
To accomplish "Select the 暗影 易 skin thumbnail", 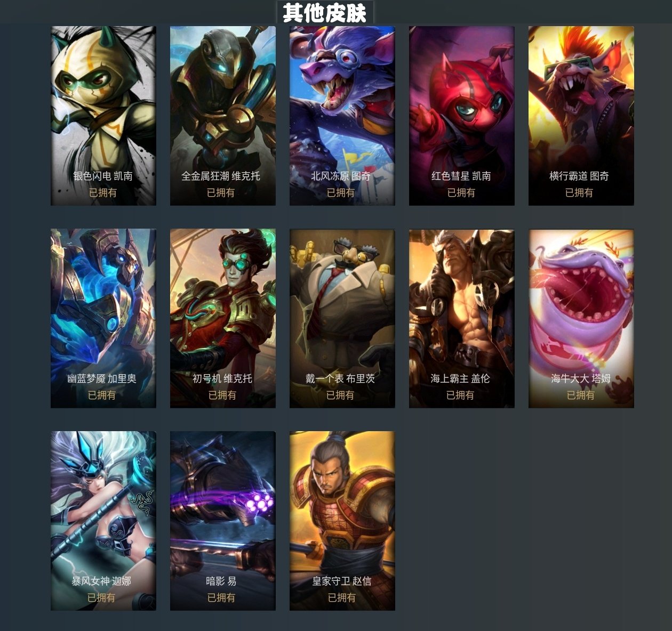I will [223, 521].
